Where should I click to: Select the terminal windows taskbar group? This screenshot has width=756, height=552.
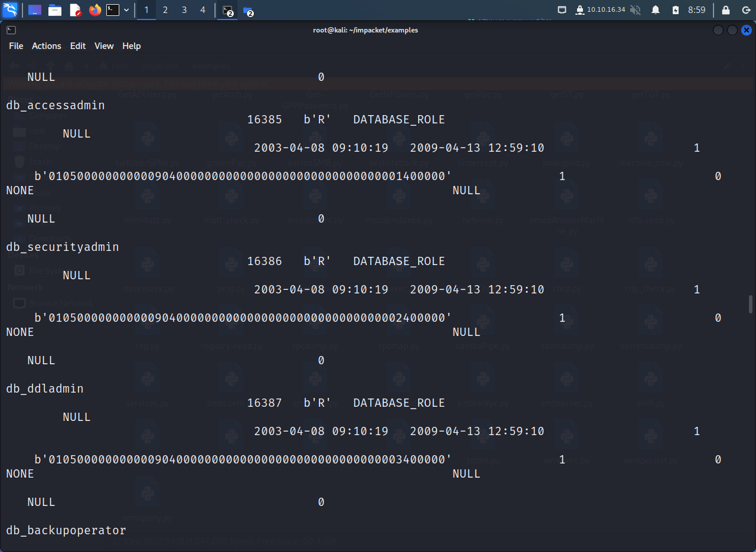coord(228,11)
